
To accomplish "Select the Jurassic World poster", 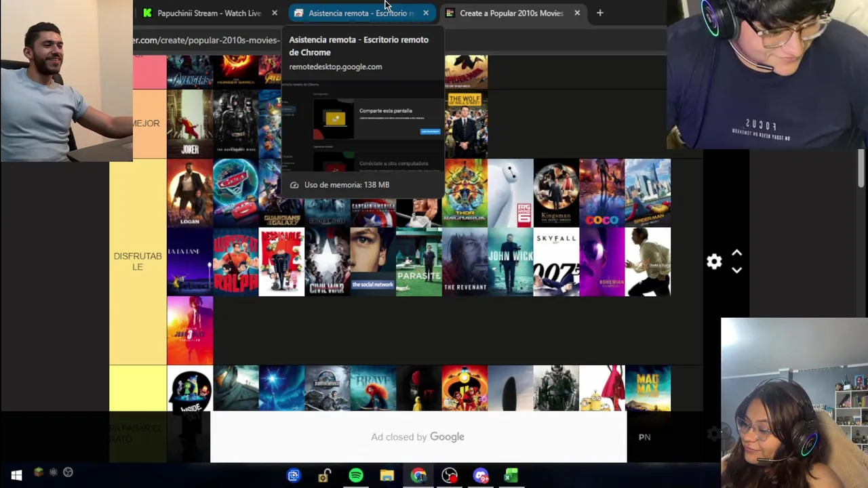I will 327,388.
